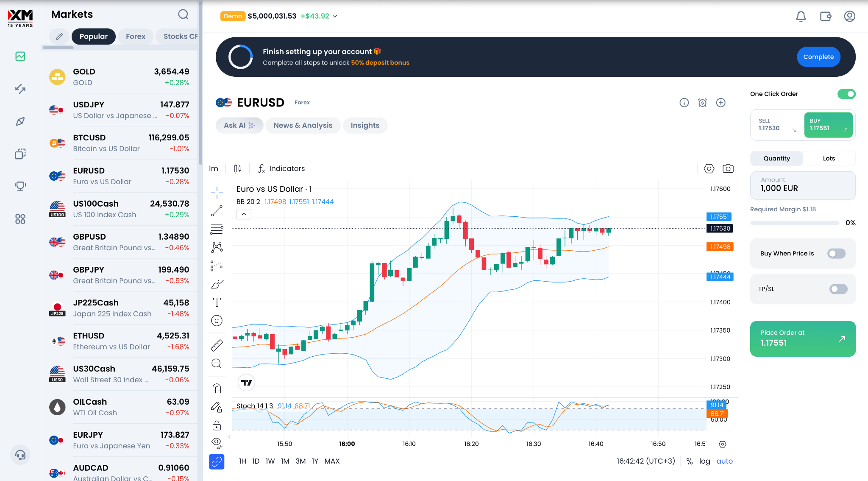Open the News & Analysis tab
868x481 pixels.
(303, 126)
